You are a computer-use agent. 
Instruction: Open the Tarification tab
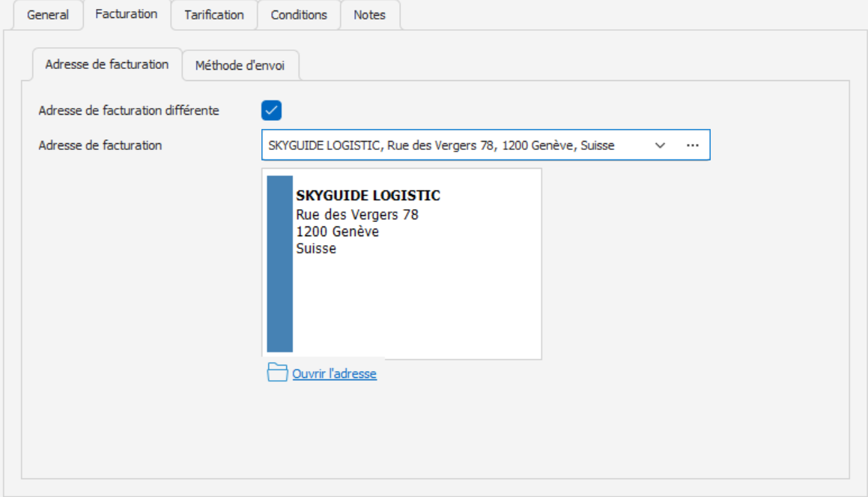(x=213, y=15)
